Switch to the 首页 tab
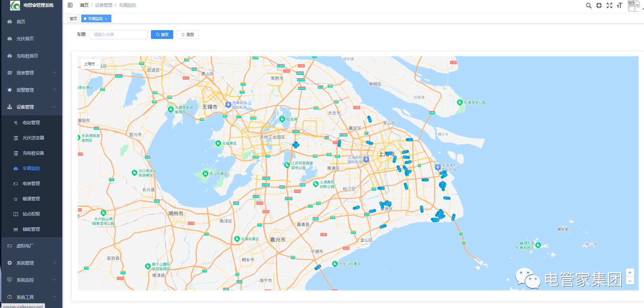The image size is (644, 308). click(x=73, y=19)
